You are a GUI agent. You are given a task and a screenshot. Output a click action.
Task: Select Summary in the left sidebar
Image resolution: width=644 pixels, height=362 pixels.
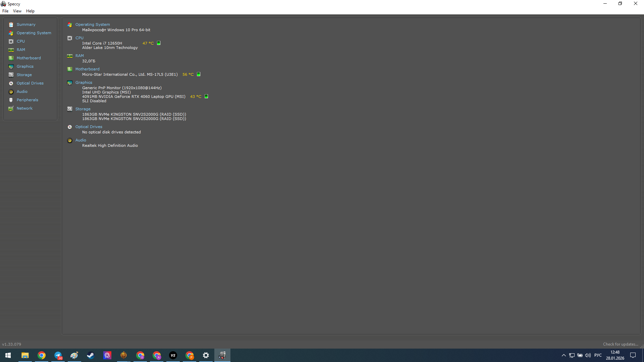click(x=26, y=24)
